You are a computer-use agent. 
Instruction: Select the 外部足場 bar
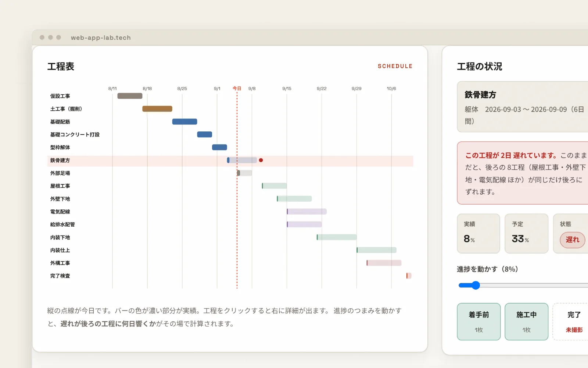tap(244, 173)
